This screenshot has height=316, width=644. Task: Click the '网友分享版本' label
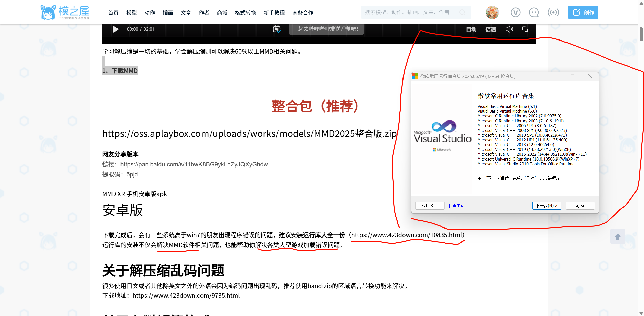tap(120, 154)
